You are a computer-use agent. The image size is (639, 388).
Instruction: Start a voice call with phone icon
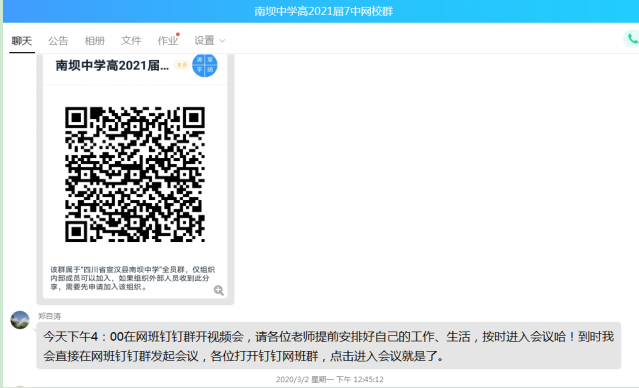coord(632,39)
